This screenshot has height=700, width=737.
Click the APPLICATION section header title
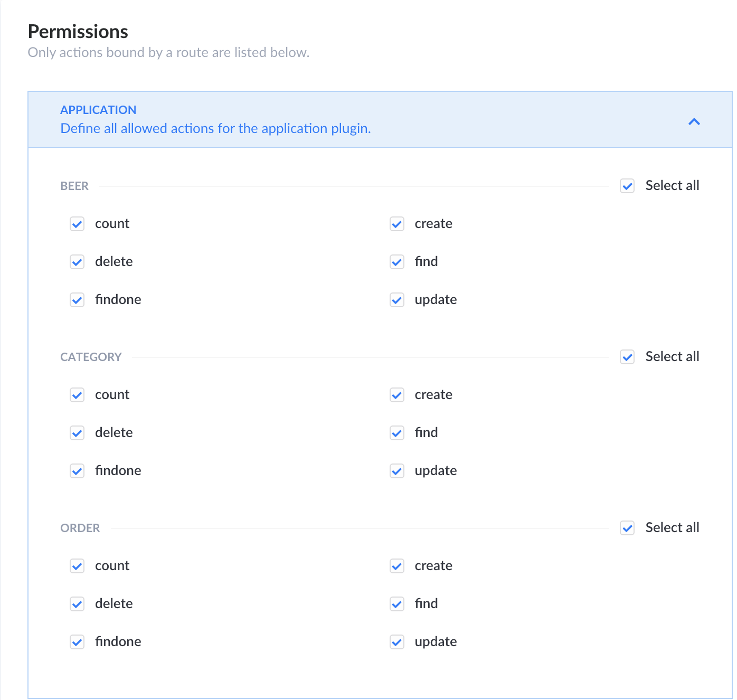(98, 110)
